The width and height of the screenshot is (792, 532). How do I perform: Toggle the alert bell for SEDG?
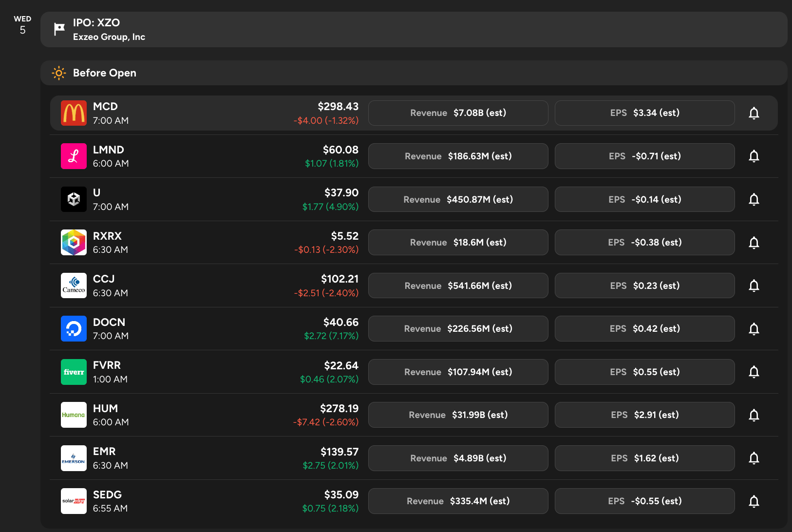point(754,501)
